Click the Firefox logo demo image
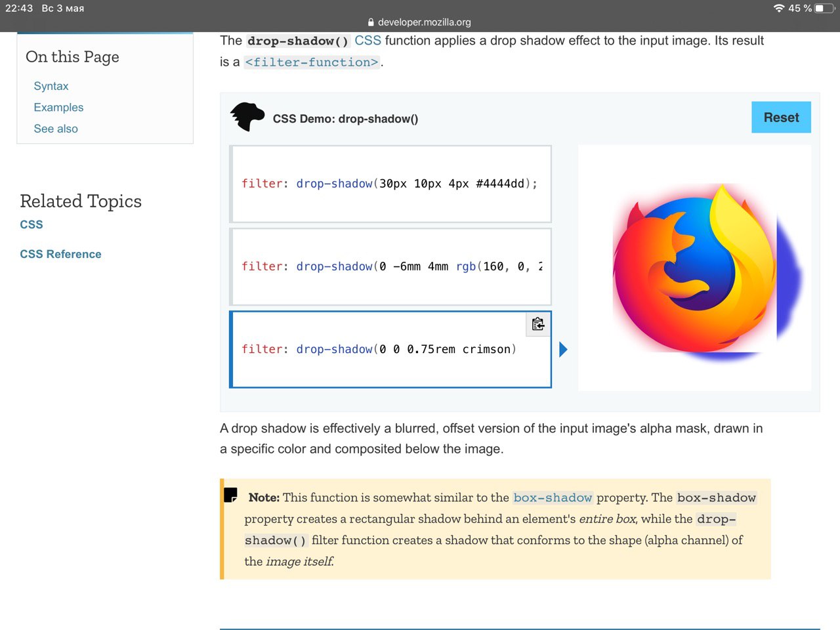 [x=694, y=268]
